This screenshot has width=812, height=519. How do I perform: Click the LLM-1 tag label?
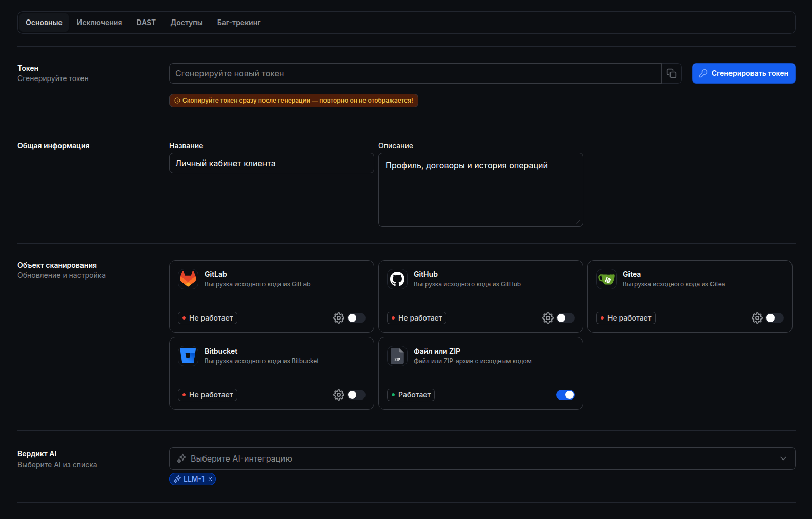pyautogui.click(x=194, y=479)
